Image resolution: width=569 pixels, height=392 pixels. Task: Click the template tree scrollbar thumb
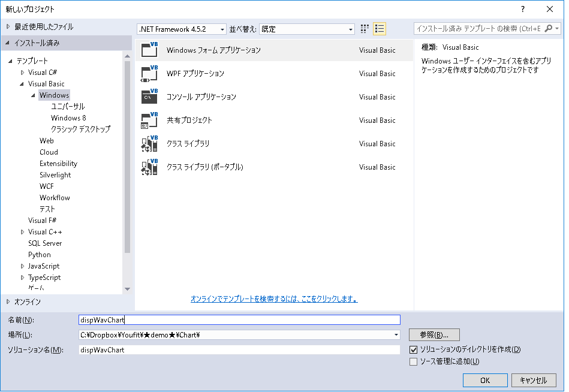pos(127,156)
